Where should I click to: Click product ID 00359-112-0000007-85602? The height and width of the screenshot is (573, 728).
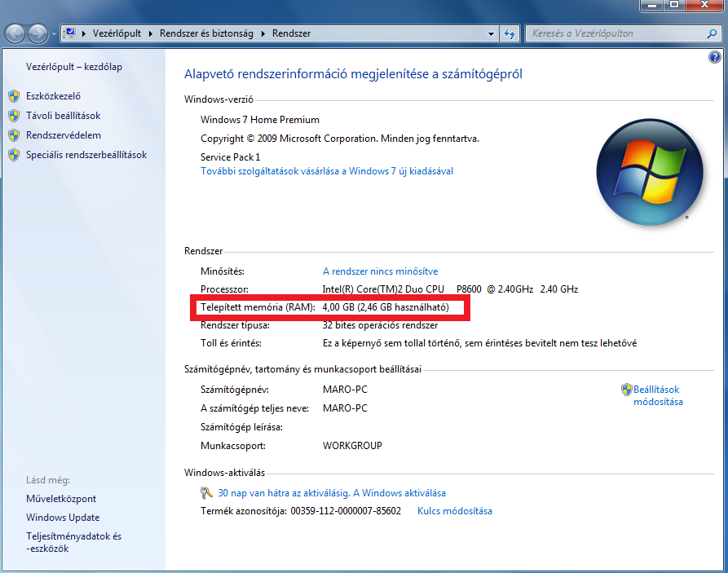[346, 511]
